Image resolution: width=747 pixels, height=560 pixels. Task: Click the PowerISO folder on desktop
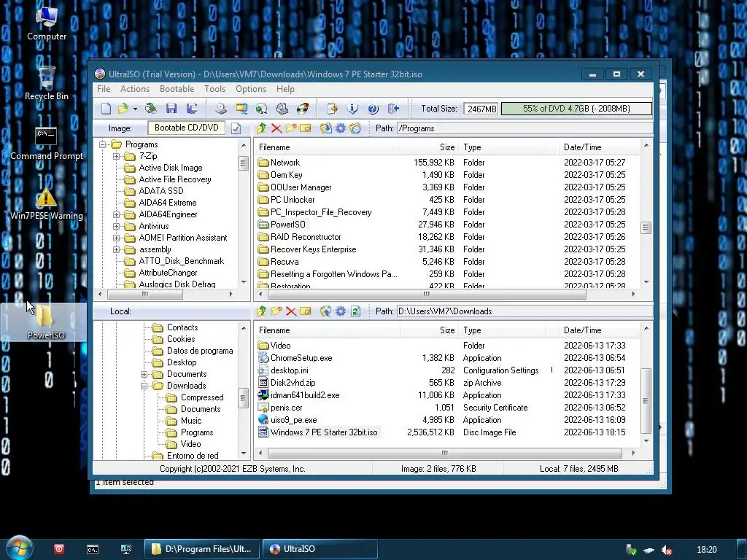46,322
